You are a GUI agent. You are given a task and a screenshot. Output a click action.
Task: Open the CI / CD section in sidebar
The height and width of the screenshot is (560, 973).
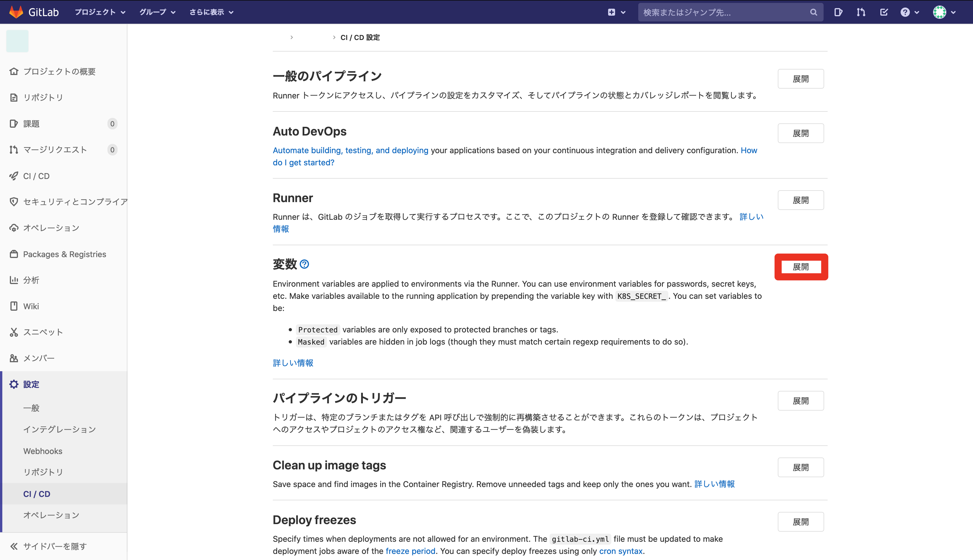click(36, 176)
